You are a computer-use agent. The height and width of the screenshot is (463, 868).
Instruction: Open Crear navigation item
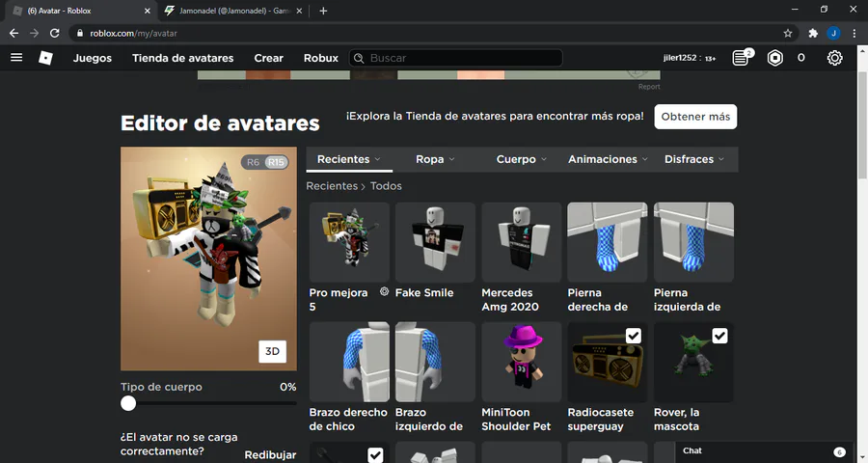click(x=268, y=58)
